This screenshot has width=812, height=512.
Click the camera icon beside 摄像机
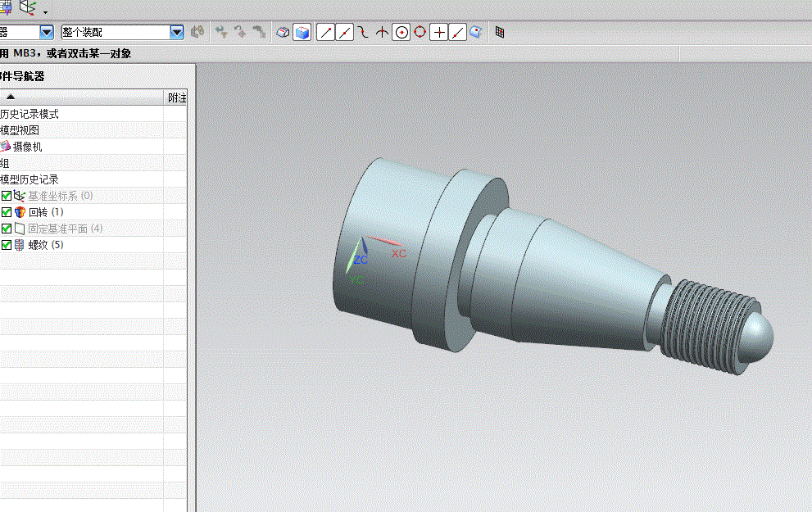[x=5, y=147]
